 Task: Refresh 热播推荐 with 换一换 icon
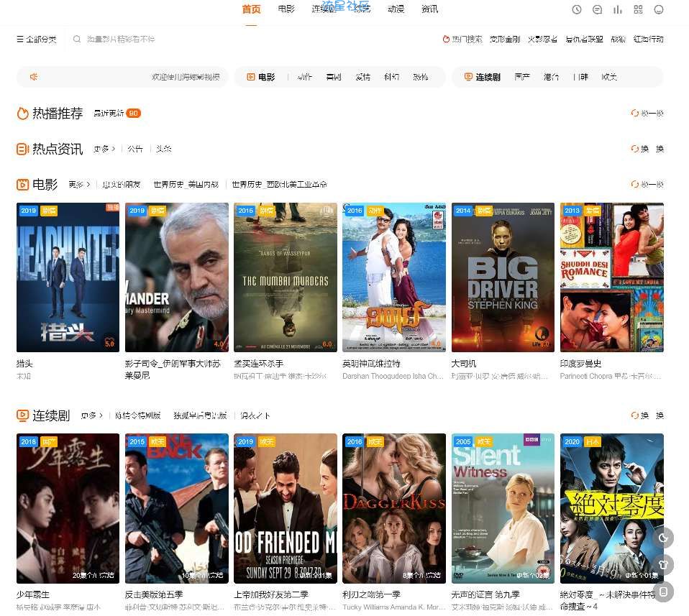[647, 114]
